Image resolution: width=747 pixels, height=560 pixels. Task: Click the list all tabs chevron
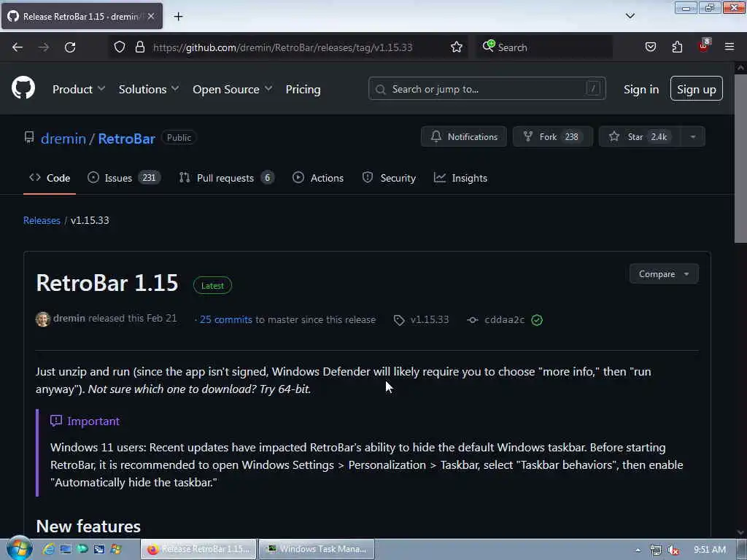[x=630, y=16]
